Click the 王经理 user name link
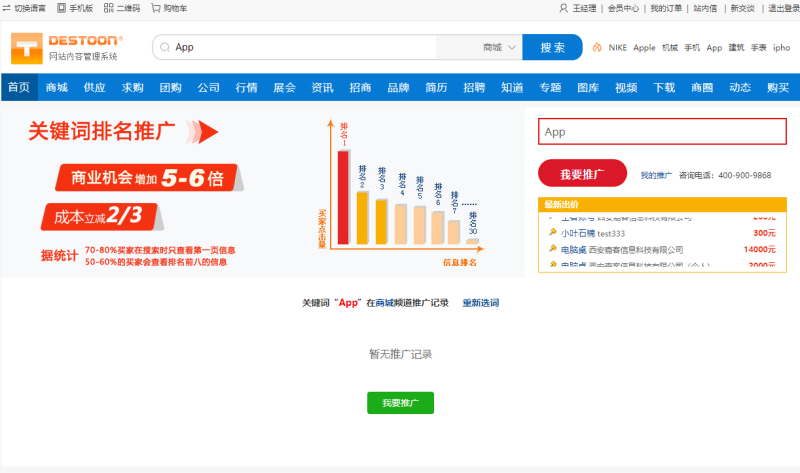This screenshot has height=473, width=800. [584, 8]
